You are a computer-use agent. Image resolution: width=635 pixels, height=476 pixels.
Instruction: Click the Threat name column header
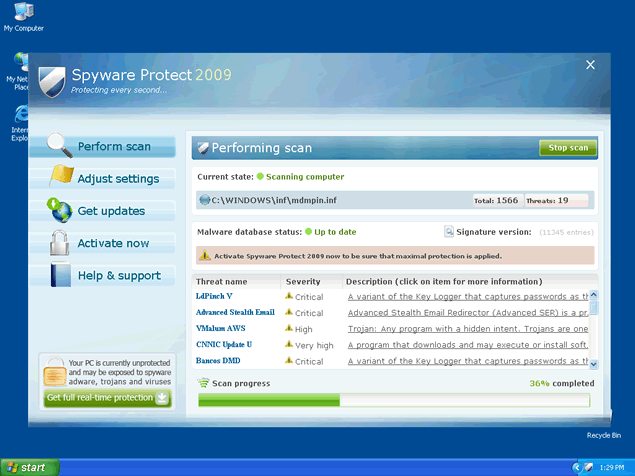(222, 282)
